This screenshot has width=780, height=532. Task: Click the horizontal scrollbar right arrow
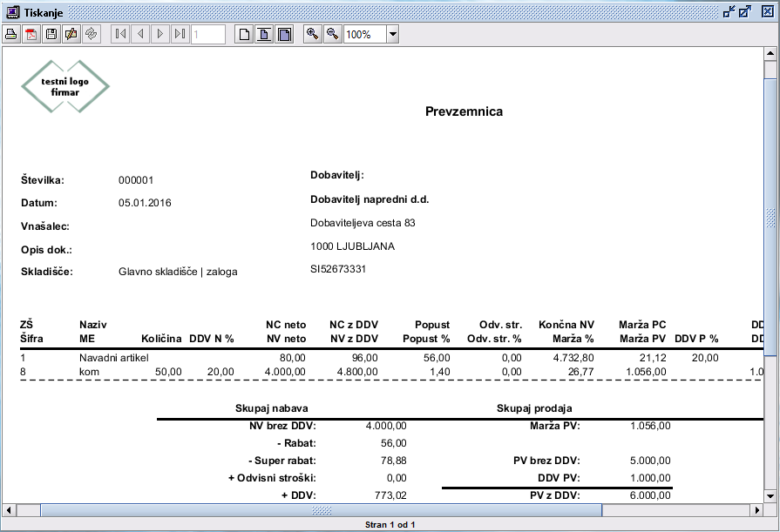[x=756, y=509]
